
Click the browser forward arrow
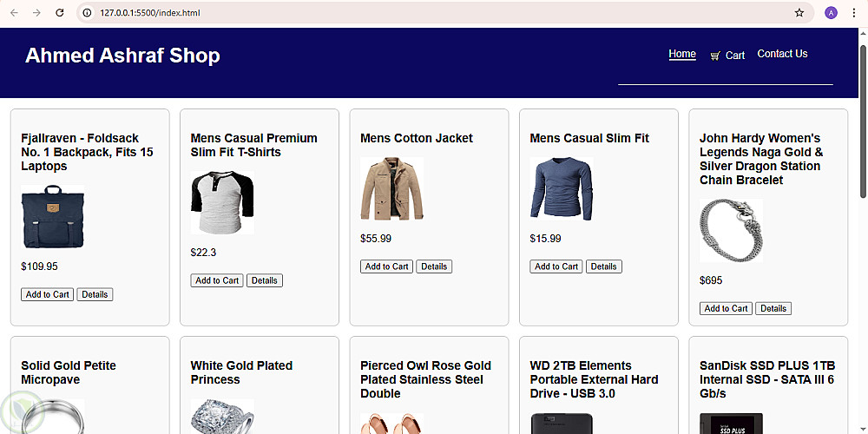click(36, 13)
